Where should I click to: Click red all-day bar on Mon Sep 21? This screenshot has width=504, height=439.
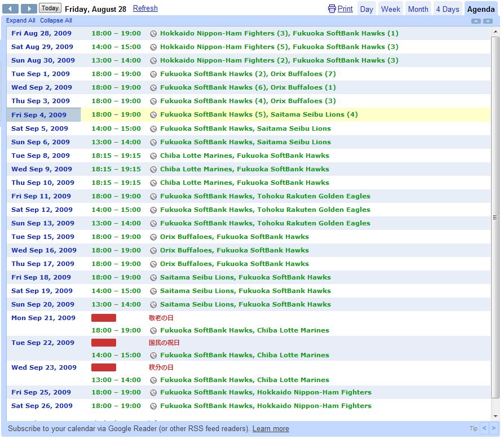click(x=104, y=318)
